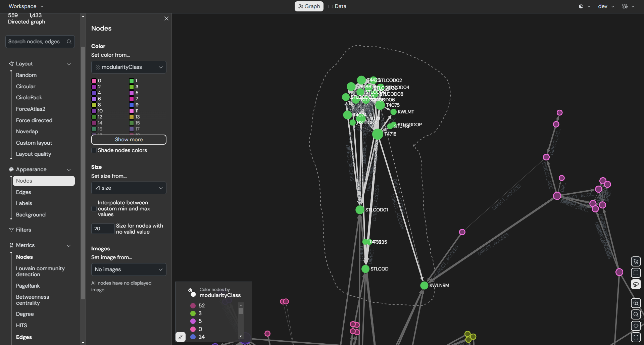Screen dimensions: 644x345
Task: Click the size for invalid nodes field
Action: pyautogui.click(x=102, y=229)
